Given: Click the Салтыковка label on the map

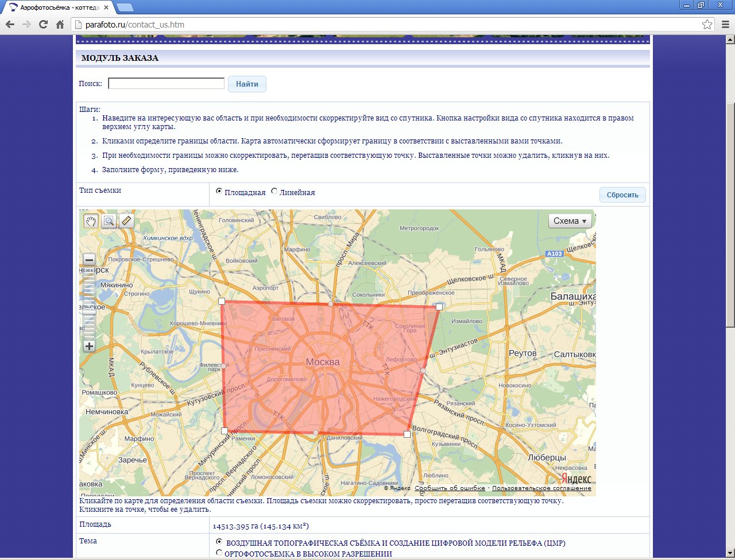Looking at the screenshot, I should 575,355.
